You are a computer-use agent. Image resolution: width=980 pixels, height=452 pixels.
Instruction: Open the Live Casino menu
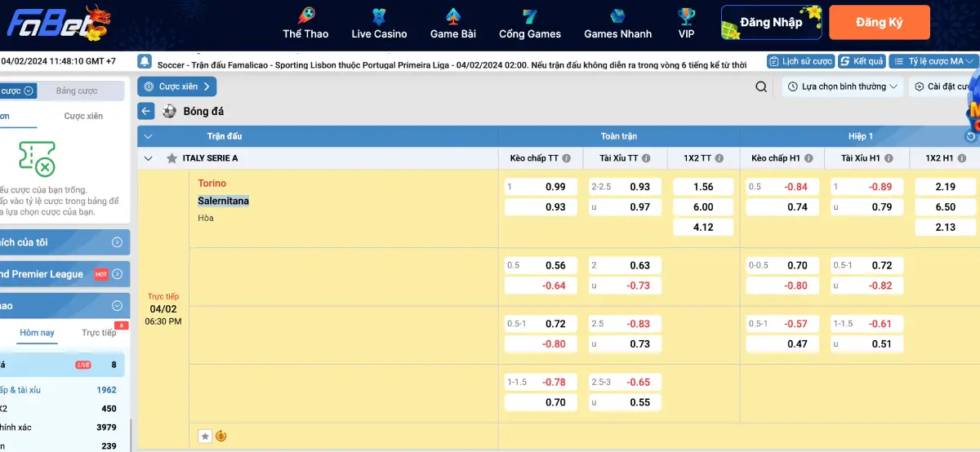point(379,24)
